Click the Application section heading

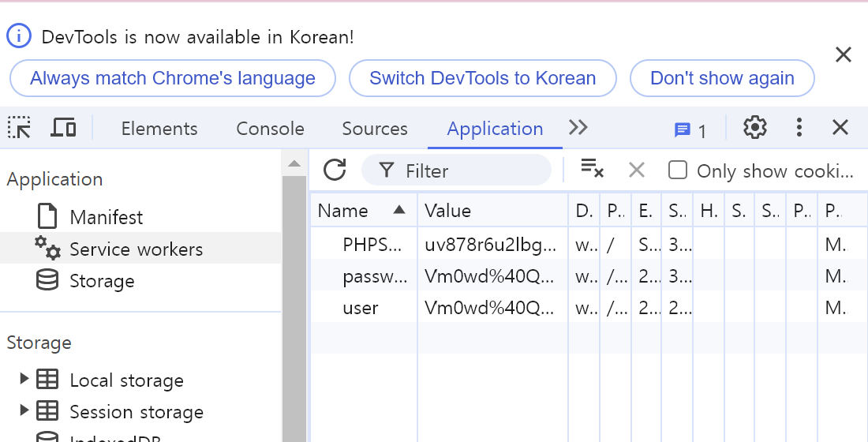tap(54, 179)
